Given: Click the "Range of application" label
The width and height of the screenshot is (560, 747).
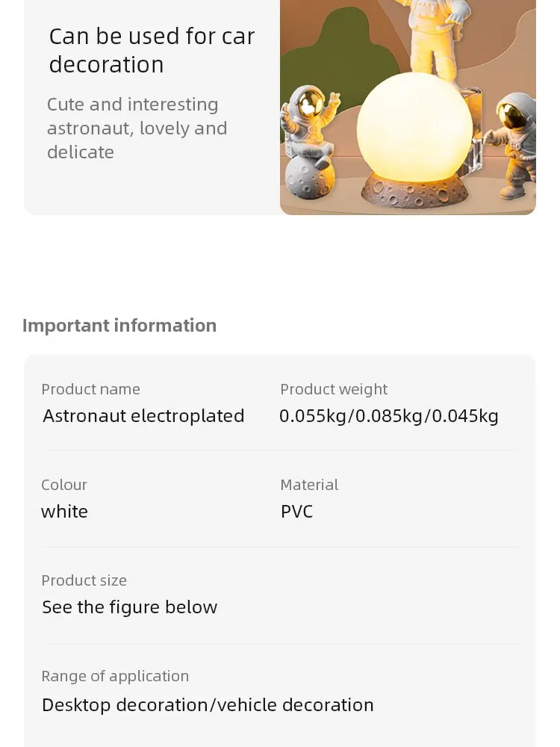Looking at the screenshot, I should pyautogui.click(x=115, y=676).
